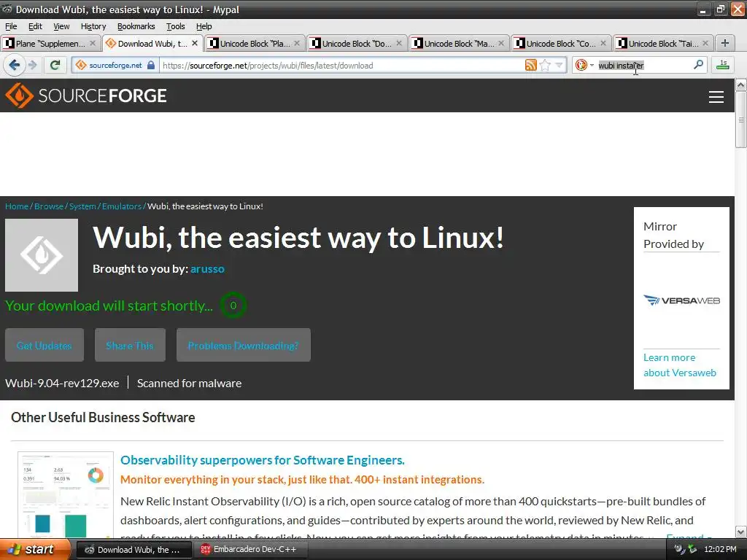
Task: Click the Problems Downloading? button
Action: [244, 345]
